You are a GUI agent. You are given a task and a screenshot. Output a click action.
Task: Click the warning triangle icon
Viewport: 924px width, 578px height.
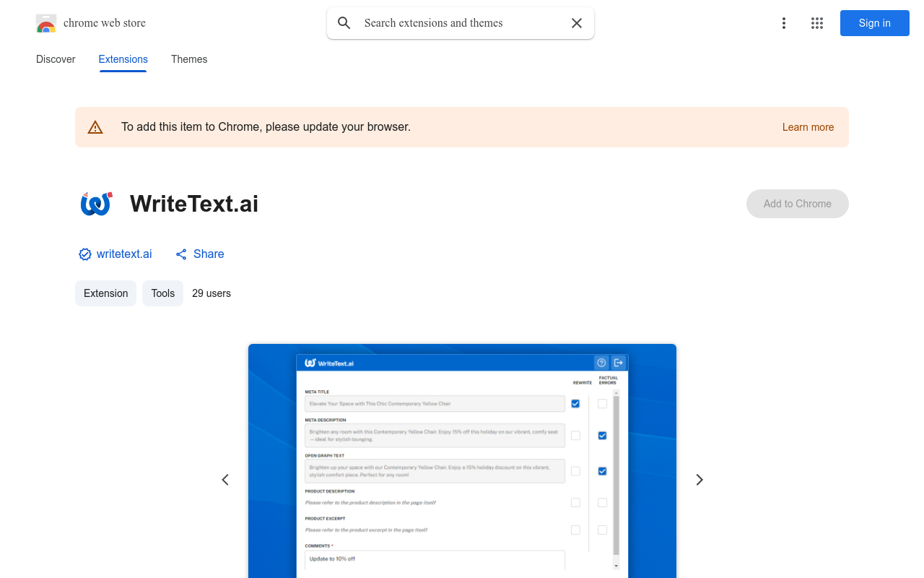coord(95,127)
